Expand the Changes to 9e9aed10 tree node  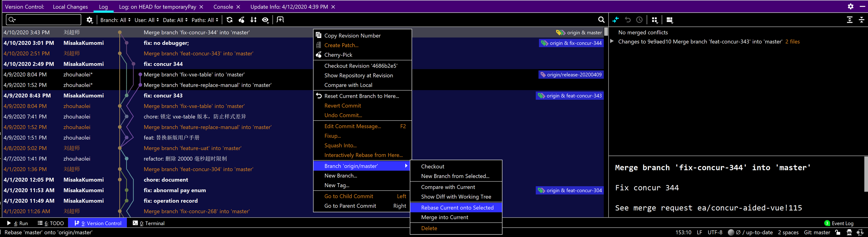coord(612,41)
